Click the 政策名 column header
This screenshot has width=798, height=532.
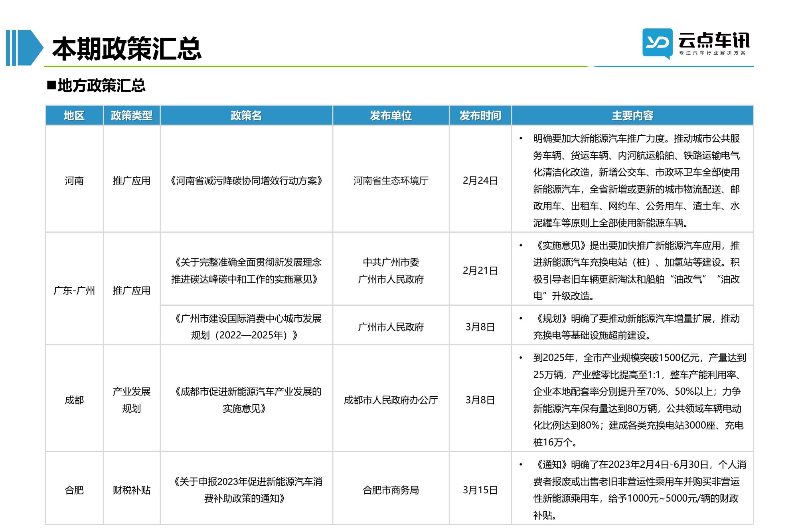[x=246, y=115]
